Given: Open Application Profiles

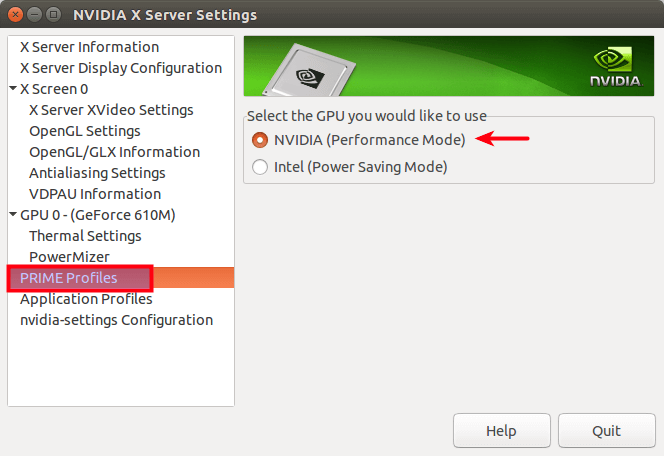Looking at the screenshot, I should pyautogui.click(x=86, y=299).
